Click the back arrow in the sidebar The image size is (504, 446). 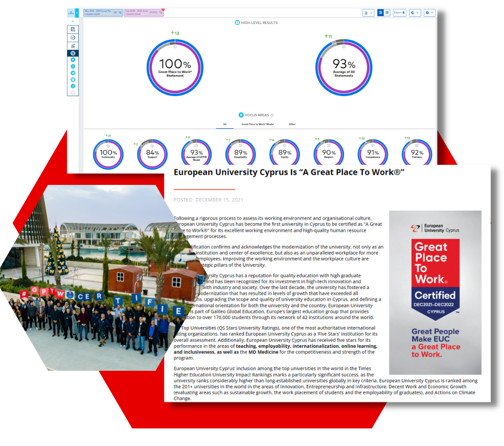tap(73, 22)
